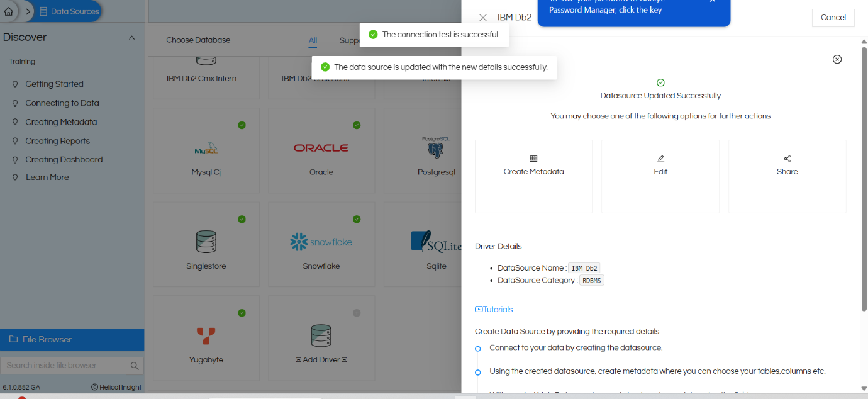Image resolution: width=868 pixels, height=399 pixels.
Task: Click the Edit pencil icon
Action: [660, 159]
